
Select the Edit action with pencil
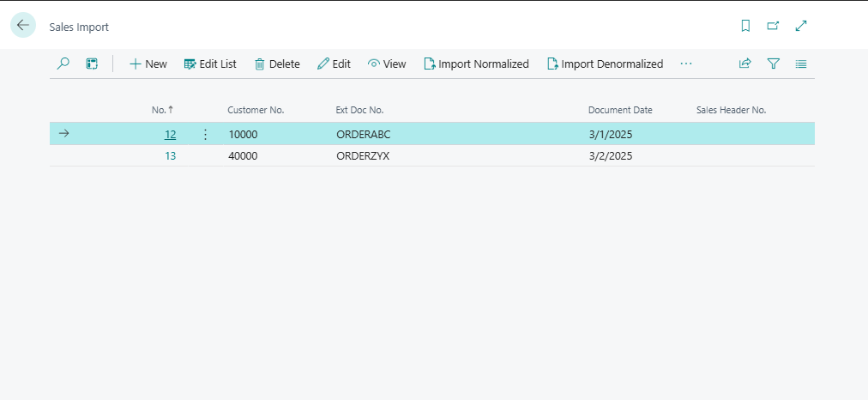pyautogui.click(x=334, y=64)
